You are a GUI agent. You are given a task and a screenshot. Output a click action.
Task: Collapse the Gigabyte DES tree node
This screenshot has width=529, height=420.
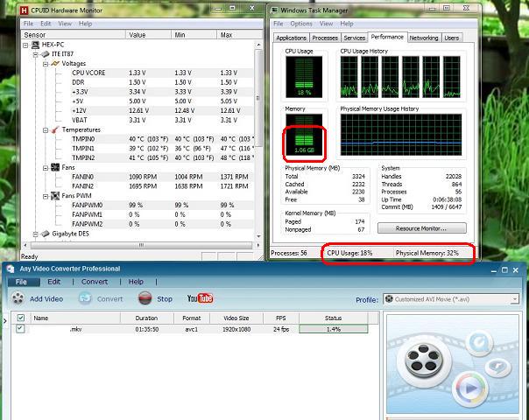coord(36,234)
